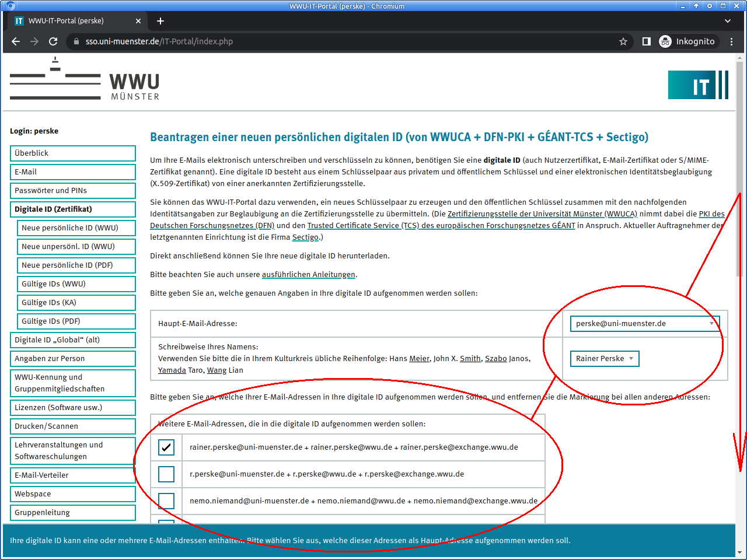
Task: Select 'Neue persönliche ID (PDF)' in sidebar
Action: point(76,265)
